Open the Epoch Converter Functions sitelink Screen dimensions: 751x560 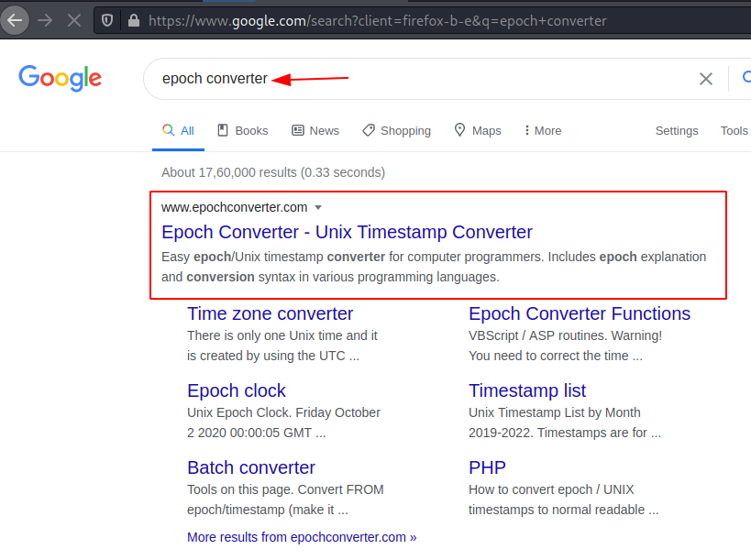580,313
